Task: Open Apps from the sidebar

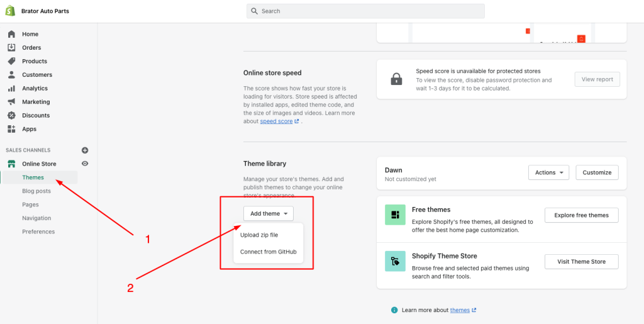Action: click(29, 129)
